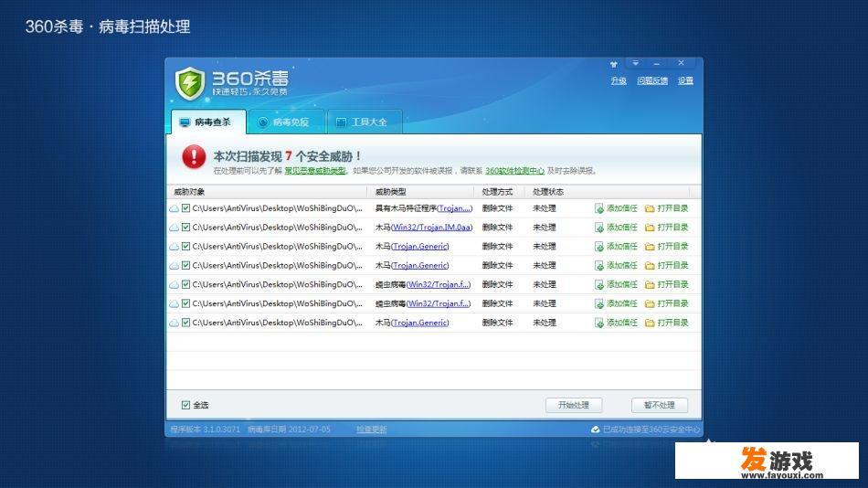Viewport: 868px width, 488px height.
Task: Click cloud icon in Win32/Trojan.IM.0aa row
Action: click(x=174, y=228)
